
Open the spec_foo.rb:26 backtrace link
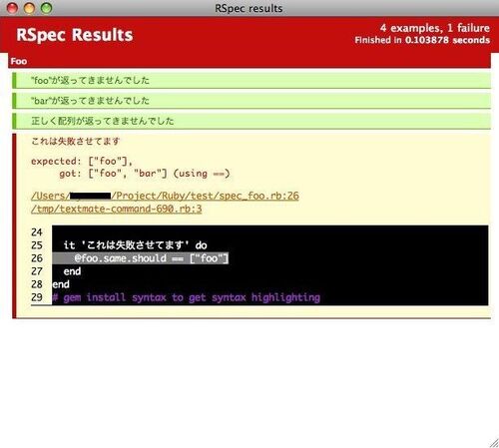click(x=165, y=196)
